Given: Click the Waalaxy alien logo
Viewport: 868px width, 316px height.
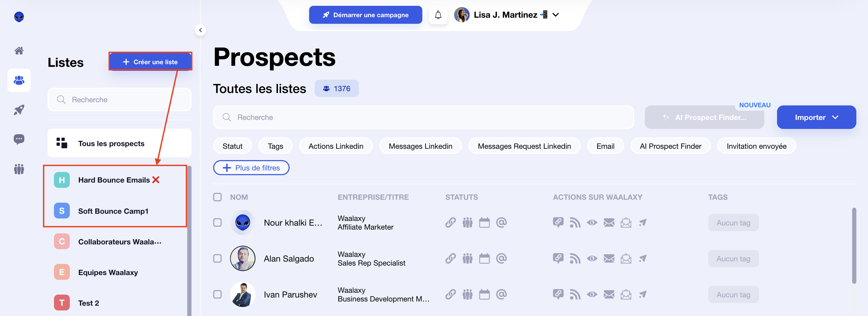Looking at the screenshot, I should tap(19, 17).
